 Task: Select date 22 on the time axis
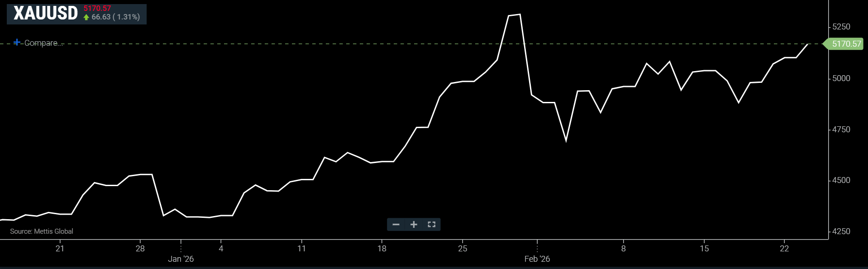784,249
